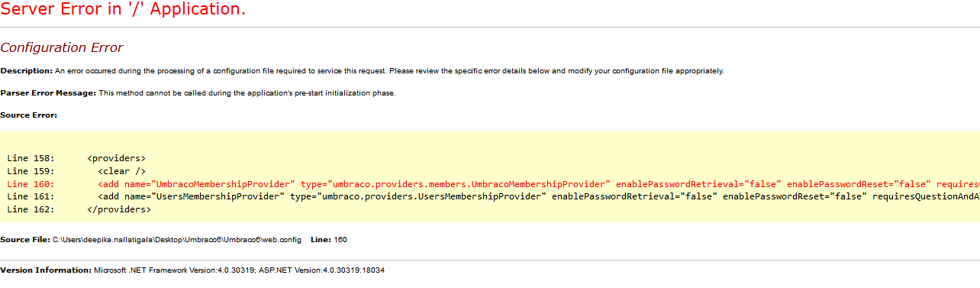Click the 'Line 158:' label
This screenshot has height=288, width=980.
coord(31,158)
